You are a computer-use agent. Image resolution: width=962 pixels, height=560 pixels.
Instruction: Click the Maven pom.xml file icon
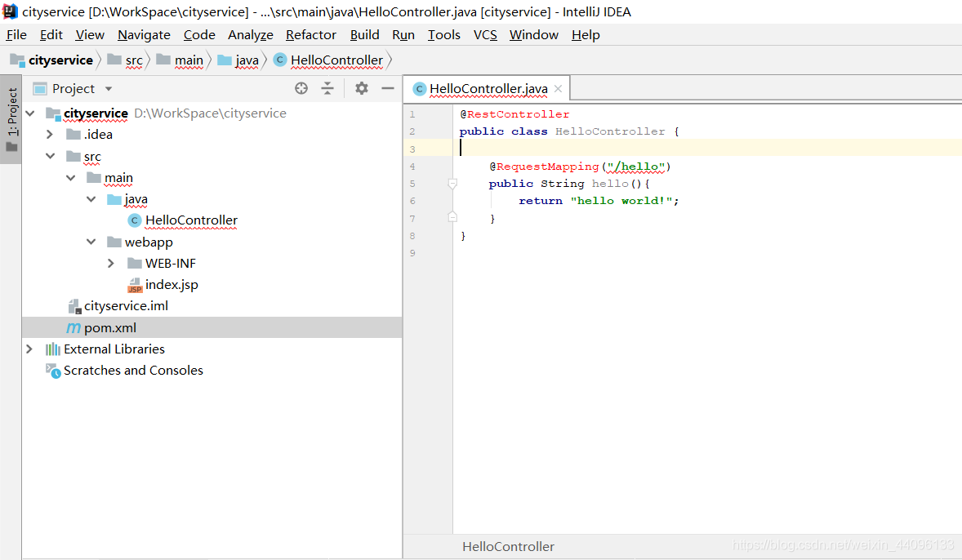point(73,327)
